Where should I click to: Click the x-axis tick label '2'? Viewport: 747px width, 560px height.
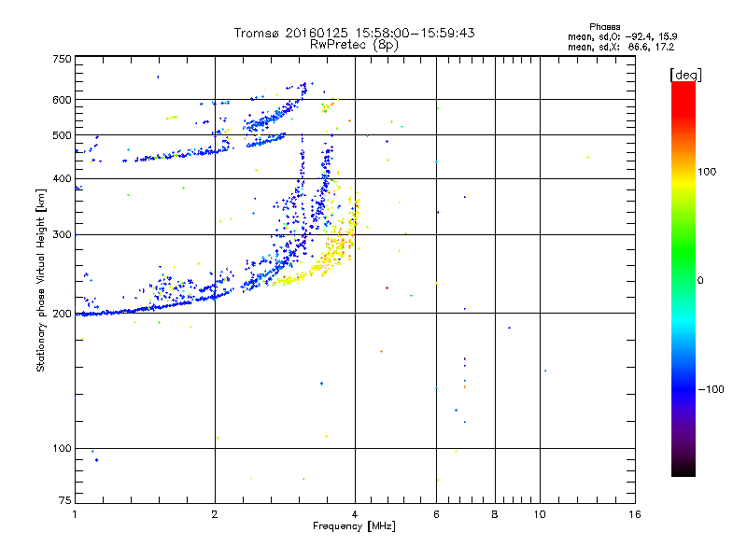pos(215,514)
